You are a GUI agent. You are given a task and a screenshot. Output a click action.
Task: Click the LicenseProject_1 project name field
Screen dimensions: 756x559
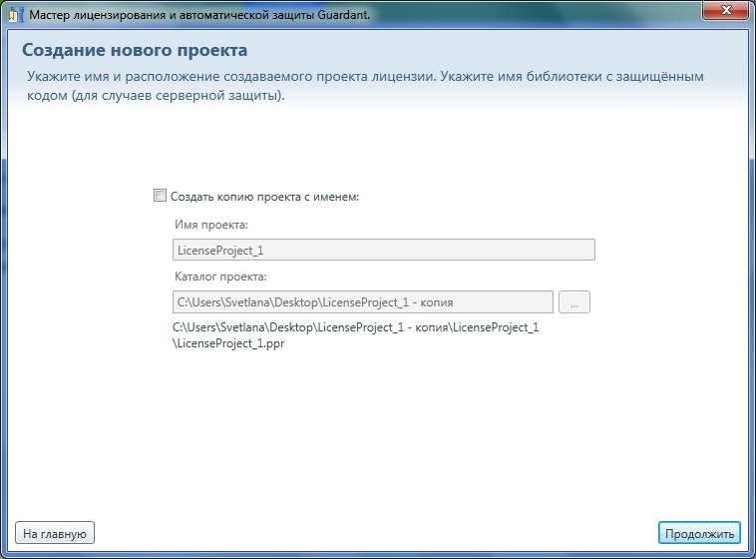pos(384,250)
